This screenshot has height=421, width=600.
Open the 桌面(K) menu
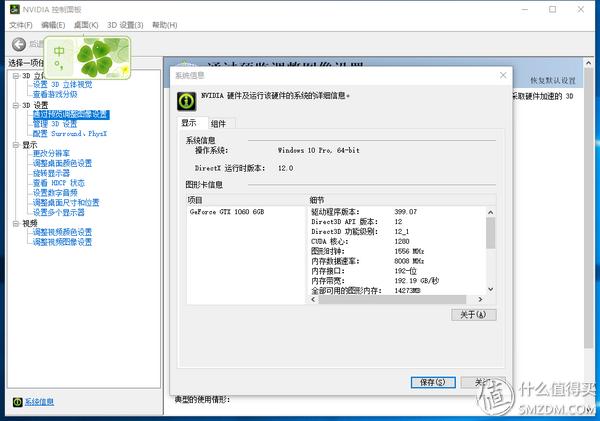click(x=86, y=25)
